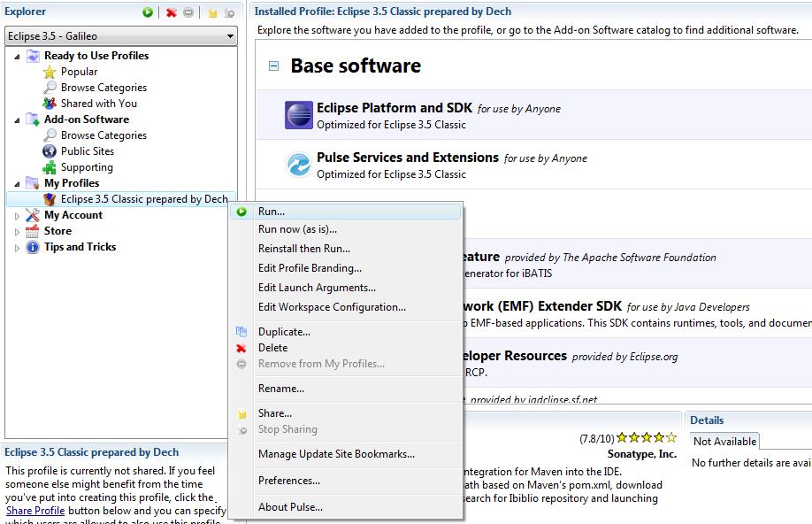Choose Duplicate... from the context menu
Screen dimensions: 812x524
346,332
